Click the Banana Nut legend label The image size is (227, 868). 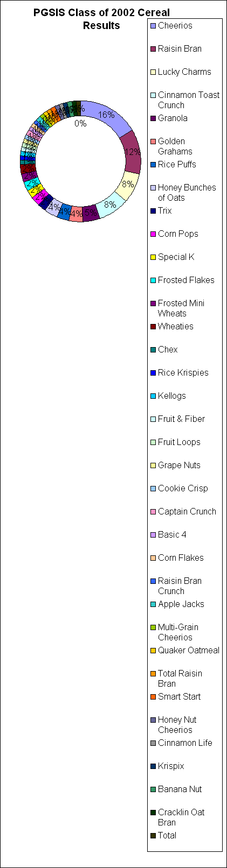[180, 789]
